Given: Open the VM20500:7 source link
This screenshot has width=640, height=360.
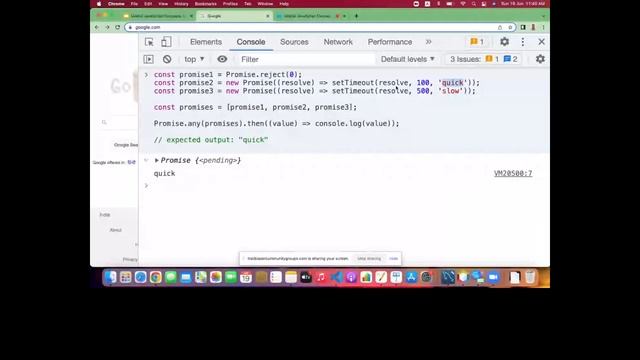Looking at the screenshot, I should 513,173.
